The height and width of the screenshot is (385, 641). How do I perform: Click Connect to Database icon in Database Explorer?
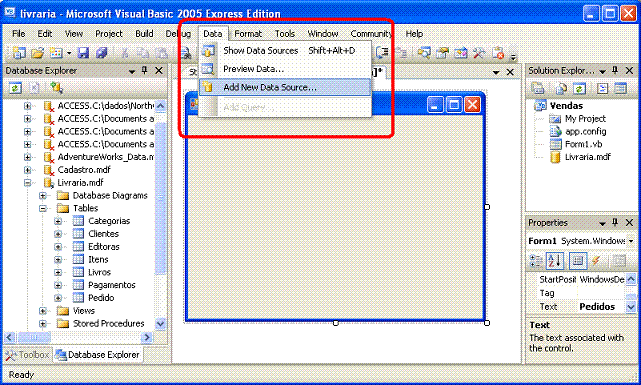[x=56, y=88]
